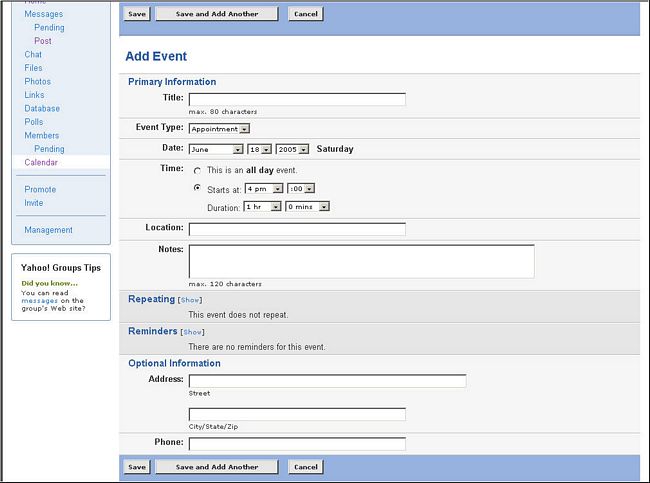Open Members in the sidebar
The height and width of the screenshot is (483, 650).
click(x=41, y=136)
